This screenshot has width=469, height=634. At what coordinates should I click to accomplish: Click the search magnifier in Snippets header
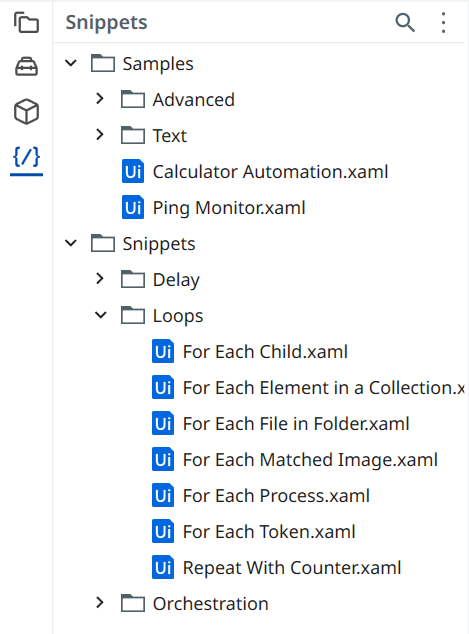pos(405,23)
